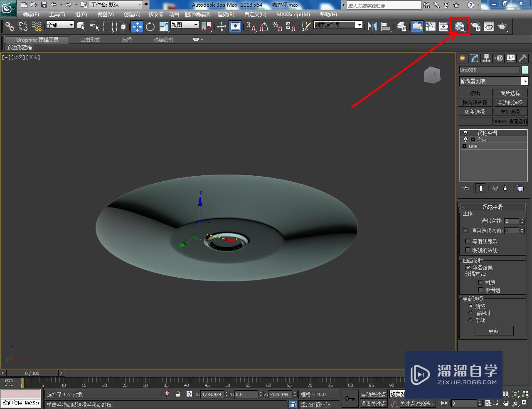Viewport: 532px width, 409px height.
Task: Toggle the Angle Snap icon
Action: pyautogui.click(x=264, y=26)
